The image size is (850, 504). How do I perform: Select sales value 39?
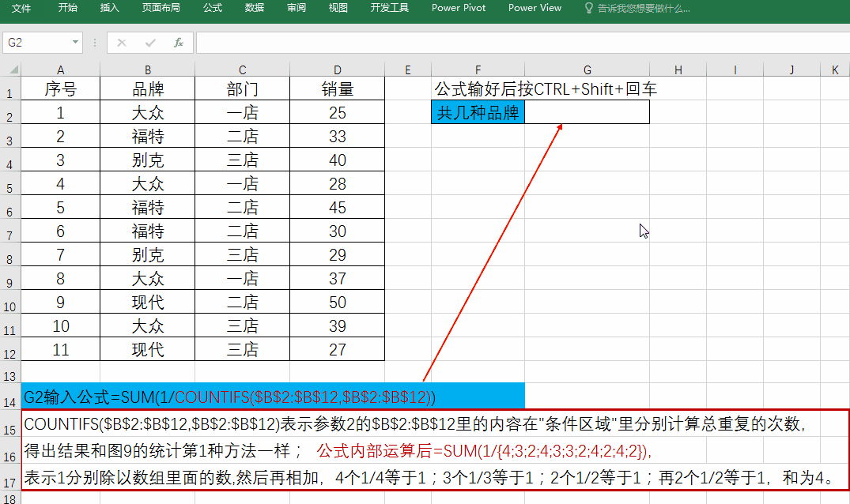337,326
